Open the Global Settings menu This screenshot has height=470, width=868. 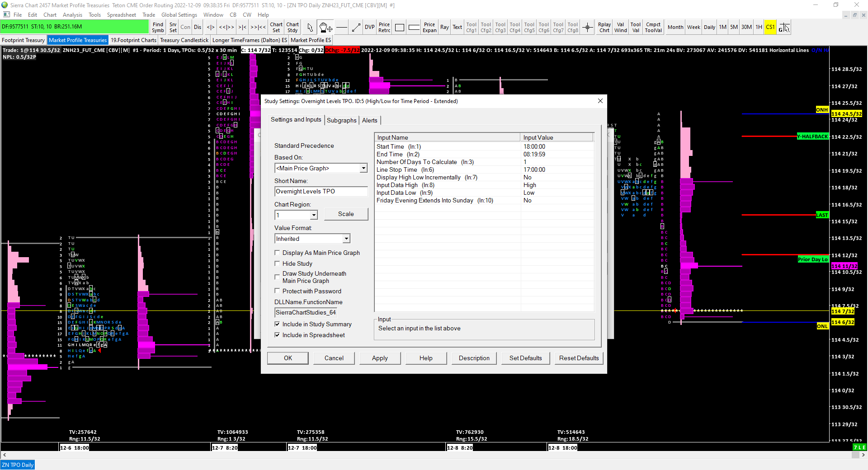pos(179,15)
